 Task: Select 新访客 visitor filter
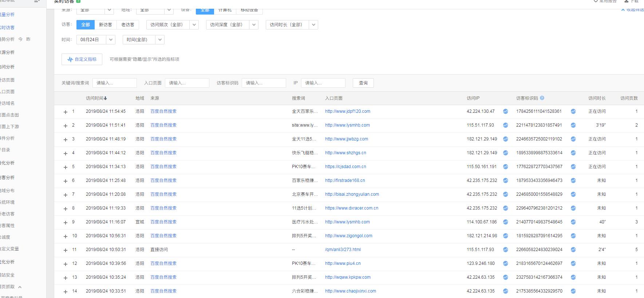coord(106,25)
